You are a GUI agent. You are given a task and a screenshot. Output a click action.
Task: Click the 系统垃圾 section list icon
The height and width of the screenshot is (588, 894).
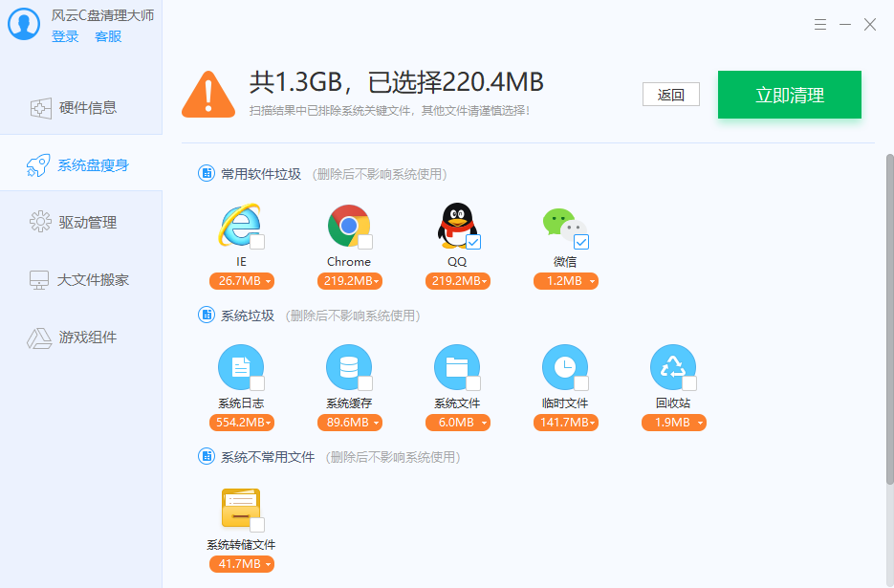pos(207,315)
